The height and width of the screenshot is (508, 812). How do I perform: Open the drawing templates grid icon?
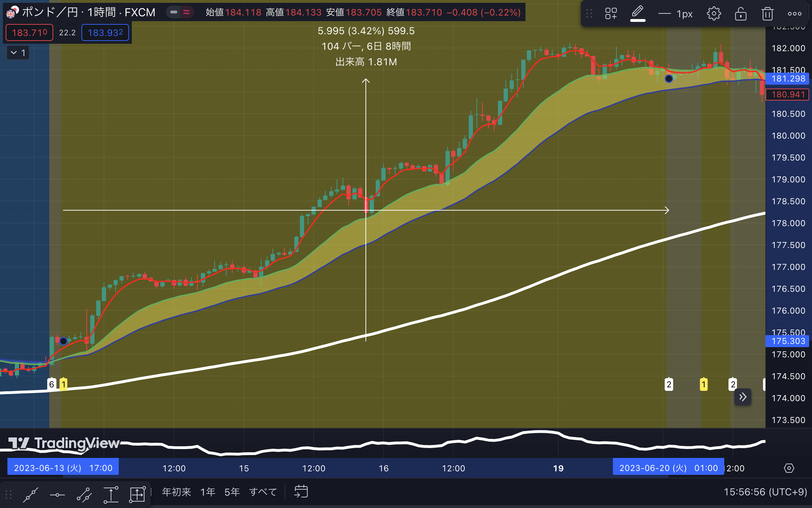click(611, 14)
